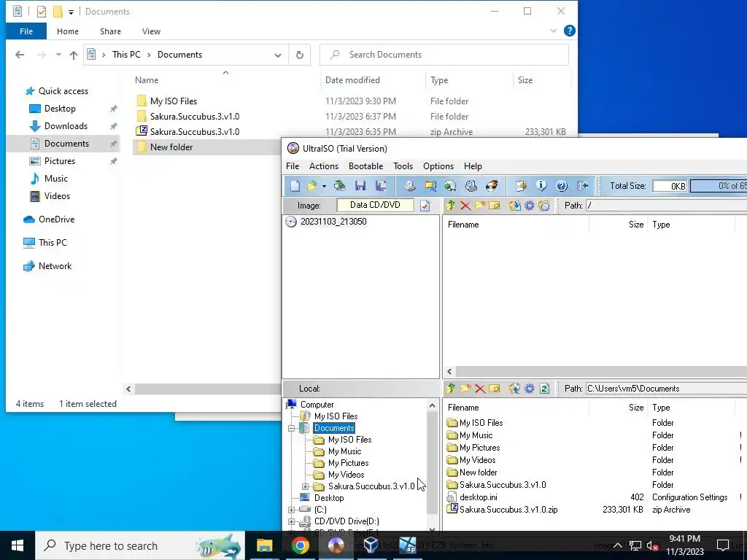Click the Total Size capacity progress bar
Image resolution: width=747 pixels, height=560 pixels.
719,186
